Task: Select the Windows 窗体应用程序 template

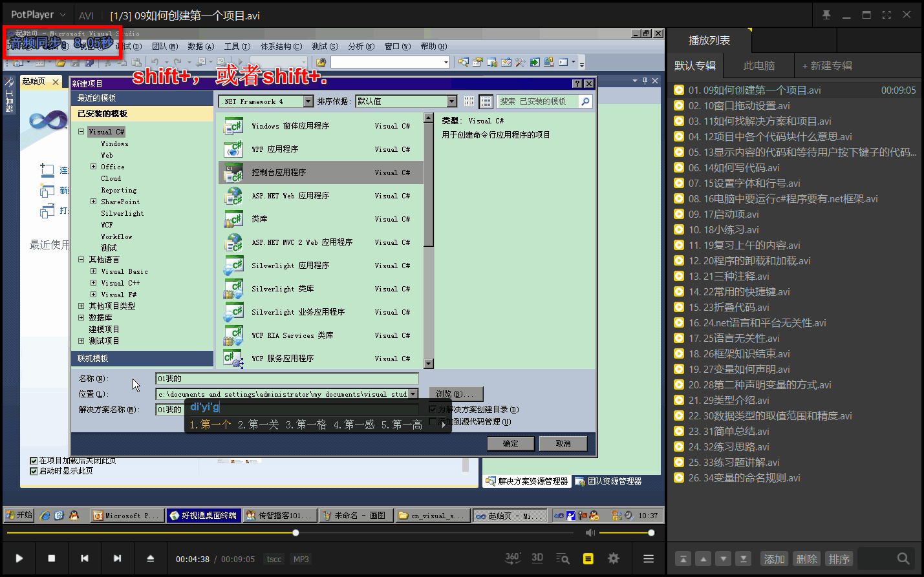Action: 321,126
